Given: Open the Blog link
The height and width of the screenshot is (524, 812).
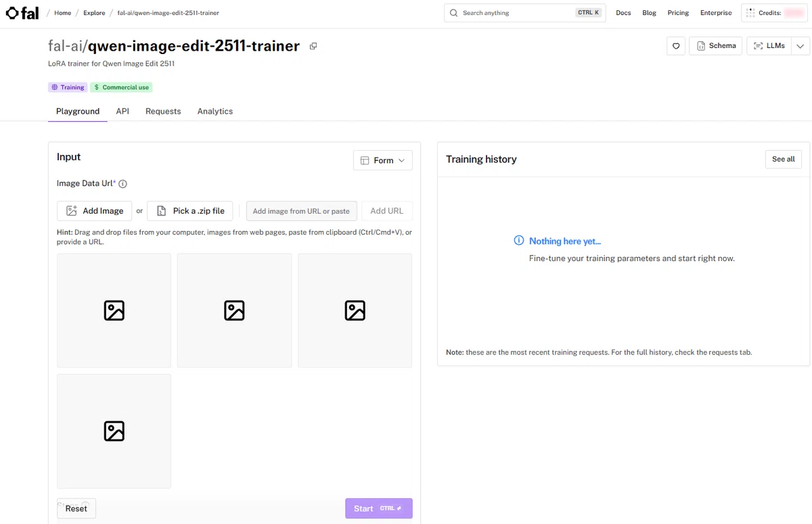Looking at the screenshot, I should pyautogui.click(x=649, y=13).
